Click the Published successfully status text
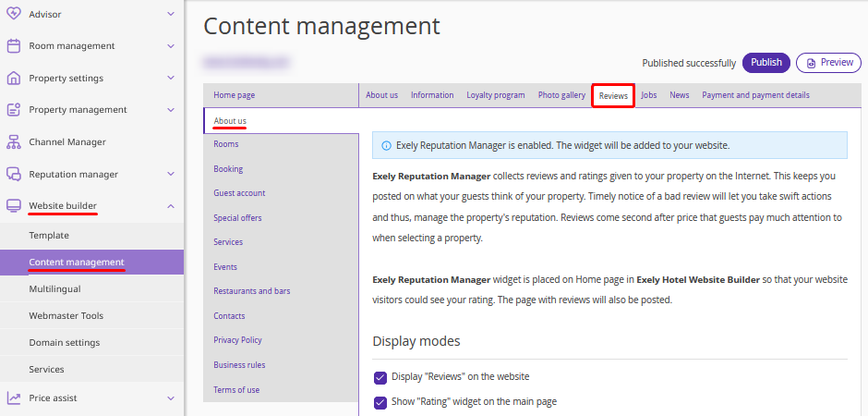This screenshot has height=416, width=868. coord(689,63)
